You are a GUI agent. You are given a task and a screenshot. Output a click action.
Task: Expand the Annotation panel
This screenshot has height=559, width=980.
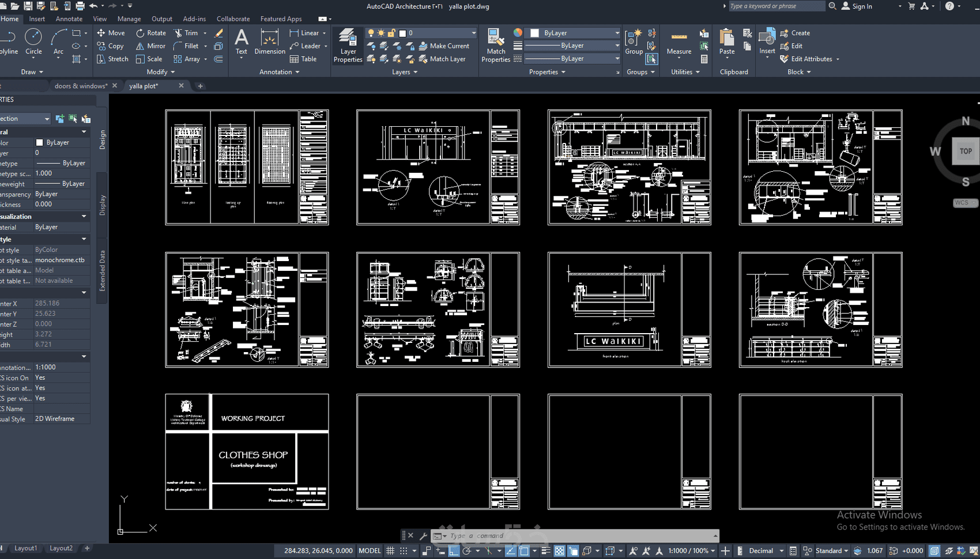coord(280,72)
